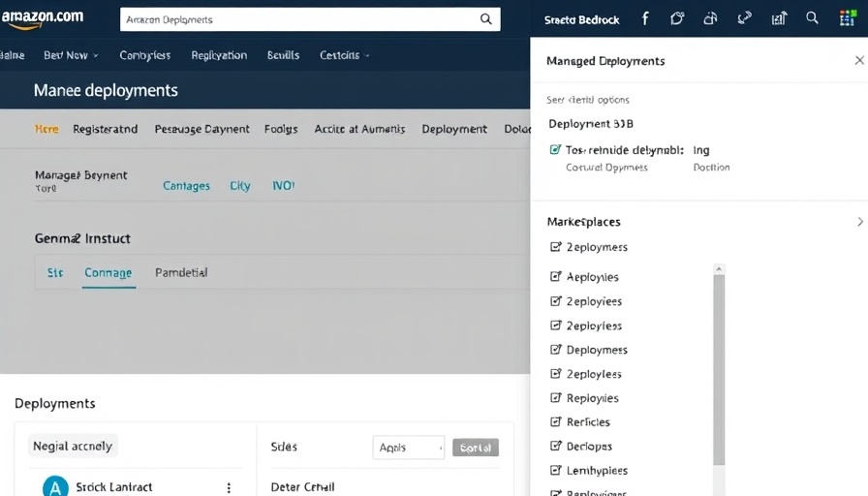Select the 'Accite at Aumertis' tab
This screenshot has width=868, height=496.
pyautogui.click(x=359, y=129)
